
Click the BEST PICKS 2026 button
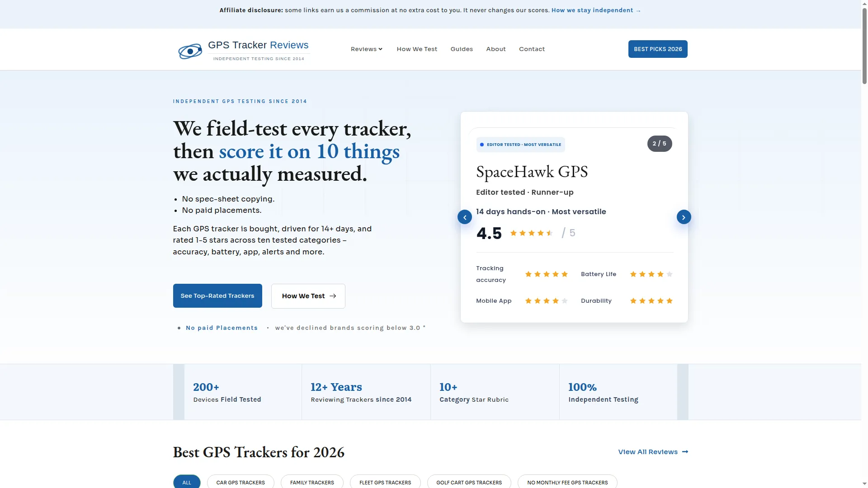click(658, 49)
